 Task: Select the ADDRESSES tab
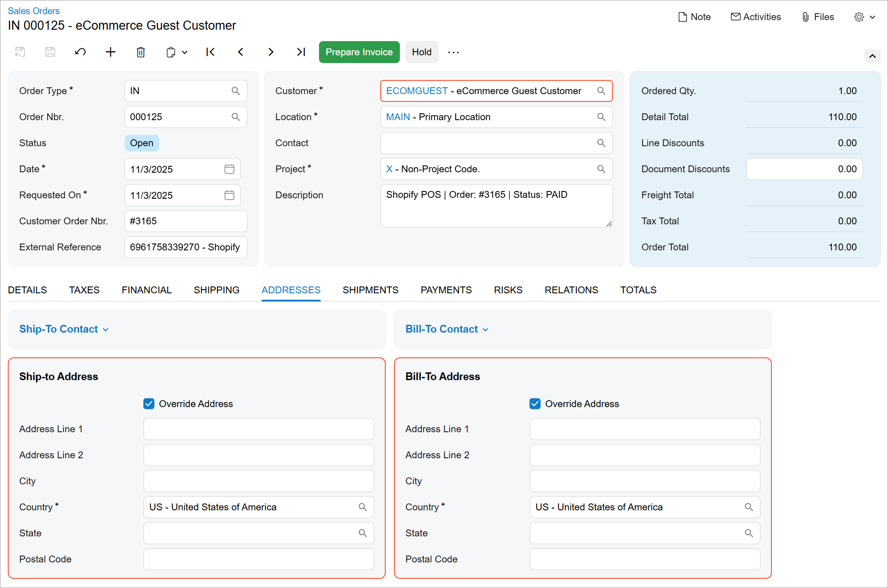pos(291,290)
